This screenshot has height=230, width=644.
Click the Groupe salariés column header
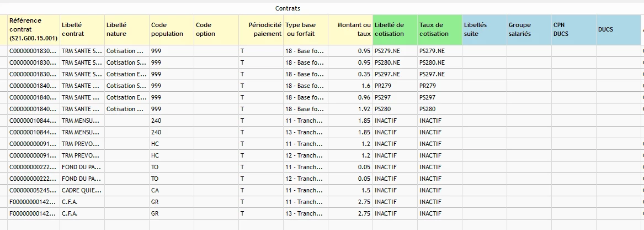point(529,29)
